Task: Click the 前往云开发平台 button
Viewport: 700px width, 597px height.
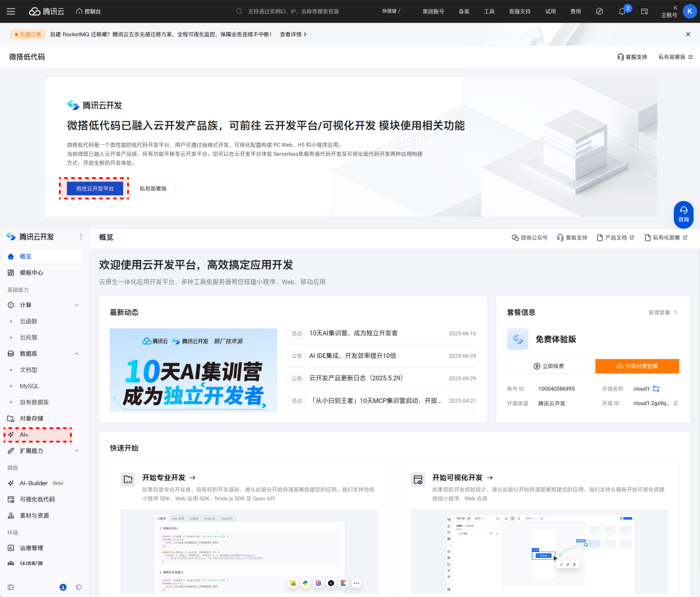Action: tap(95, 188)
